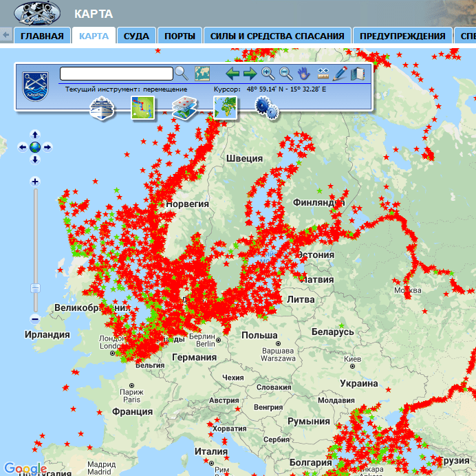Click the map search input field
Image resolution: width=476 pixels, height=476 pixels.
point(116,73)
